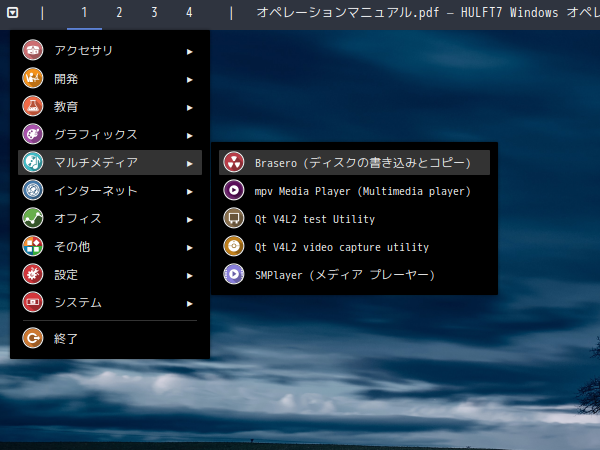Expand the 開発 submenu arrow
Screen dimensions: 600x450
[x=189, y=80]
